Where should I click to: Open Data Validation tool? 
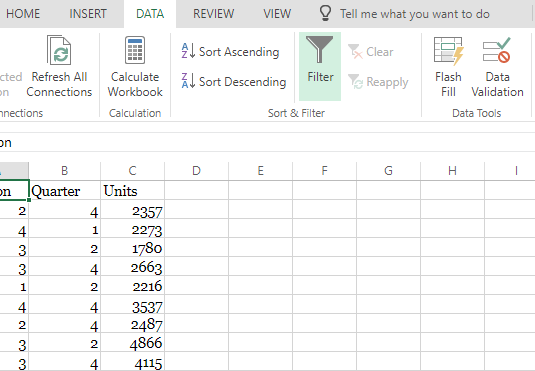click(x=497, y=67)
